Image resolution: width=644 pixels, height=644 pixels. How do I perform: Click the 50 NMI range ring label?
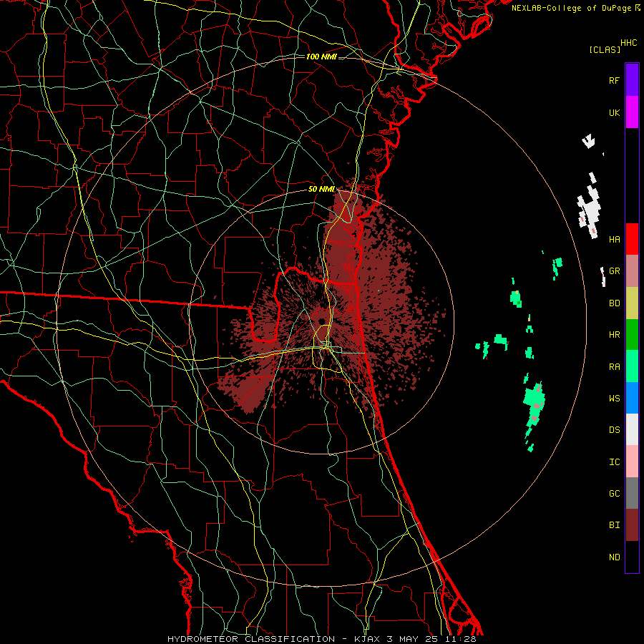coord(321,189)
